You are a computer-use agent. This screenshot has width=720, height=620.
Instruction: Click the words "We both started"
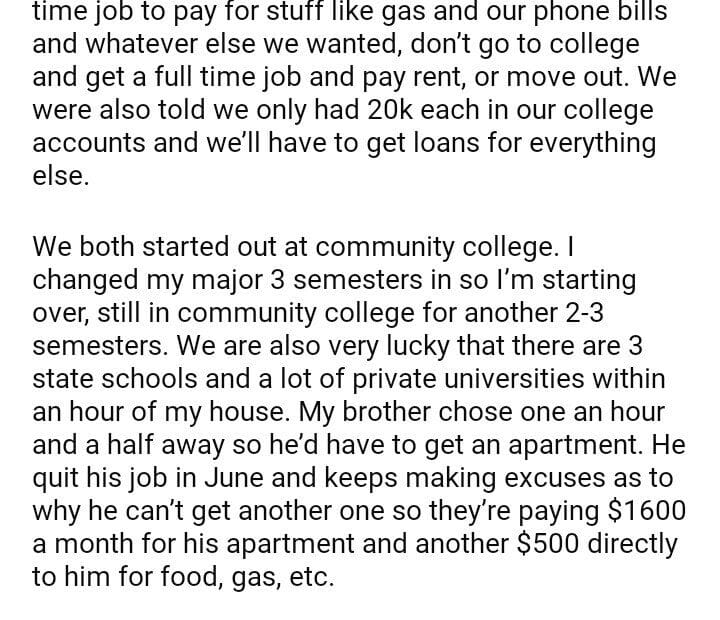click(137, 247)
